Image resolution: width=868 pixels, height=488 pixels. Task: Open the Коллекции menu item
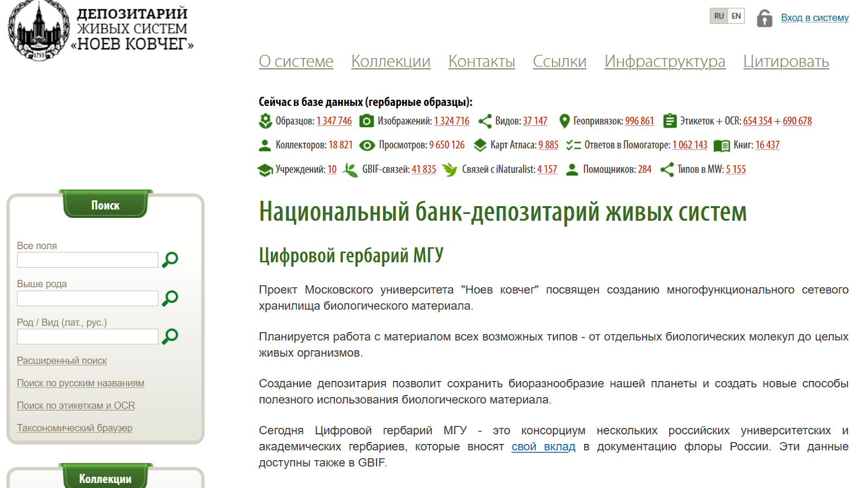pyautogui.click(x=391, y=61)
